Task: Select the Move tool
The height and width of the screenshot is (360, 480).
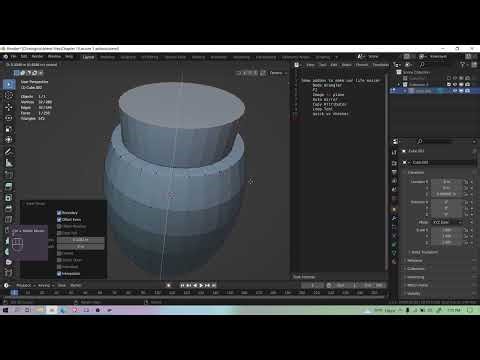Action: (x=9, y=107)
